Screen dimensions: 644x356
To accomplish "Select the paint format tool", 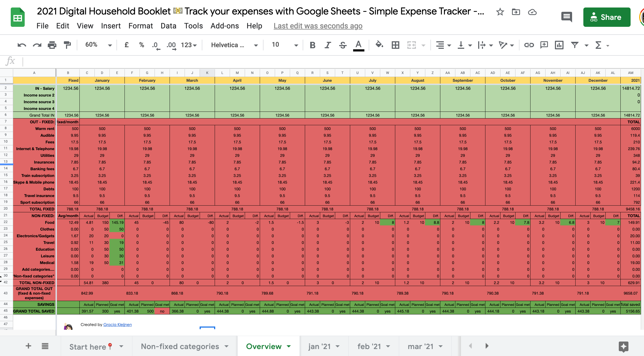I will 67,45.
